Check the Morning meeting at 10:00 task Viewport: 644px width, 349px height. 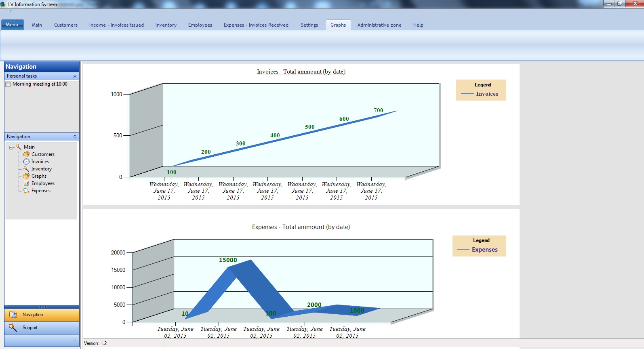(x=8, y=84)
